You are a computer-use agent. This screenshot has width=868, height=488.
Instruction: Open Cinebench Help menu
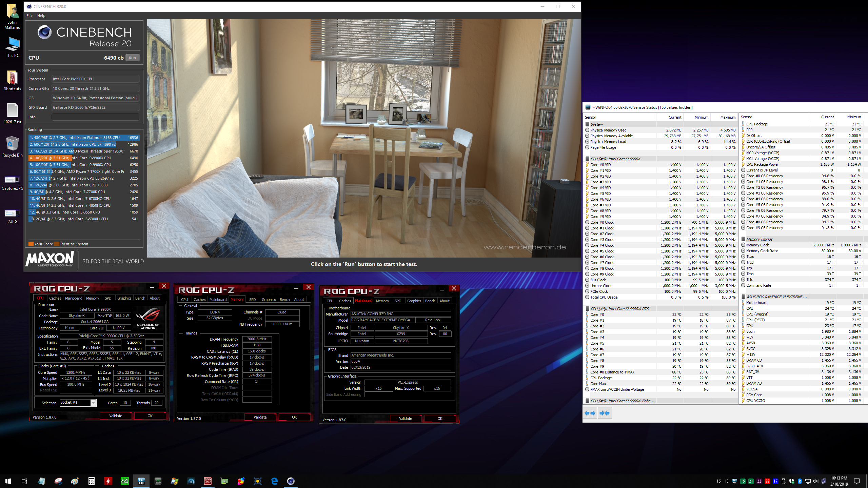point(41,16)
